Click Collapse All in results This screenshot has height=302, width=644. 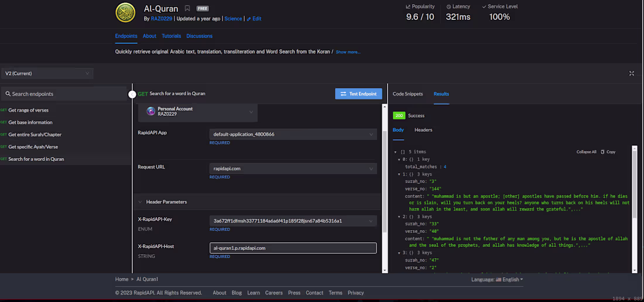[x=586, y=152]
